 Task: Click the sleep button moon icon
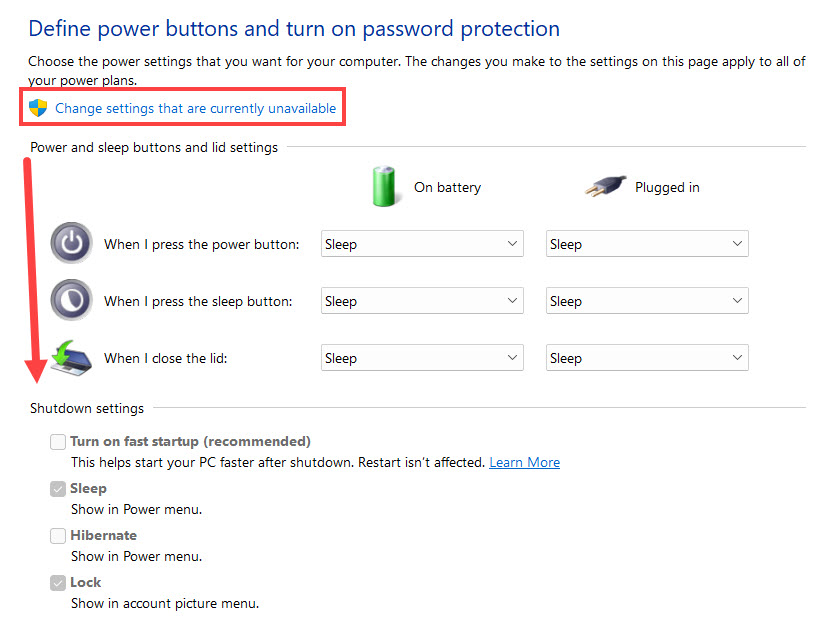tap(71, 301)
